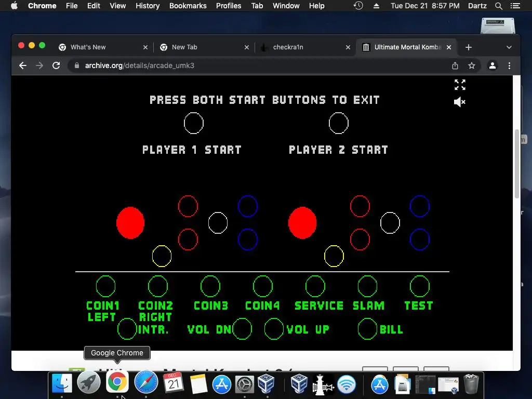Open the History menu
Image resolution: width=532 pixels, height=399 pixels.
[x=148, y=6]
